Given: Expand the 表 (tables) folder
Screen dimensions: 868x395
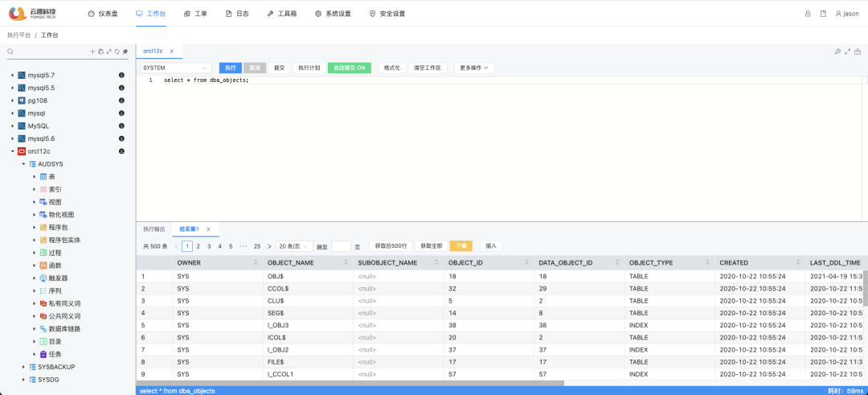Looking at the screenshot, I should [x=34, y=177].
